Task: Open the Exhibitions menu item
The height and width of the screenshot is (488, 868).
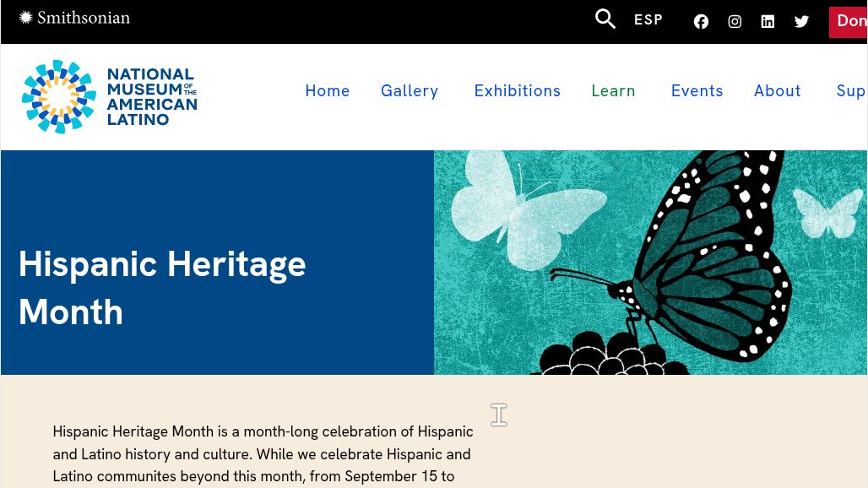Action: coord(517,91)
